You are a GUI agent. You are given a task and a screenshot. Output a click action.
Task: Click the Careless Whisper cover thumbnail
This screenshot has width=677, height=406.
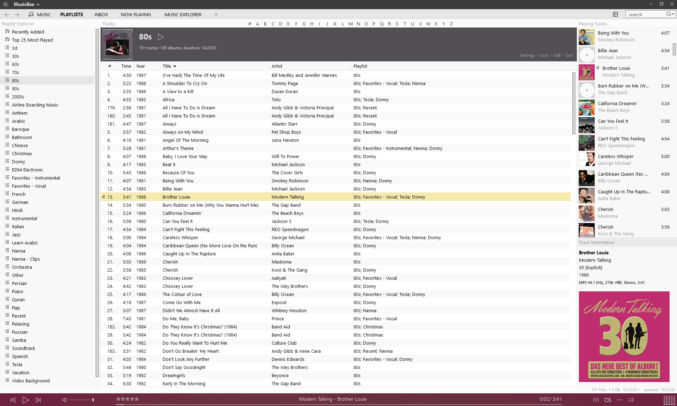[x=586, y=160]
